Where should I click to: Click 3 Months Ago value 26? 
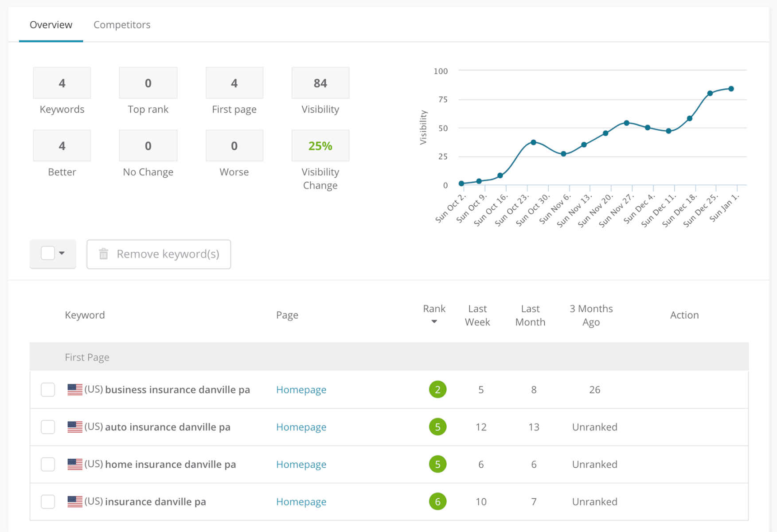pyautogui.click(x=595, y=390)
